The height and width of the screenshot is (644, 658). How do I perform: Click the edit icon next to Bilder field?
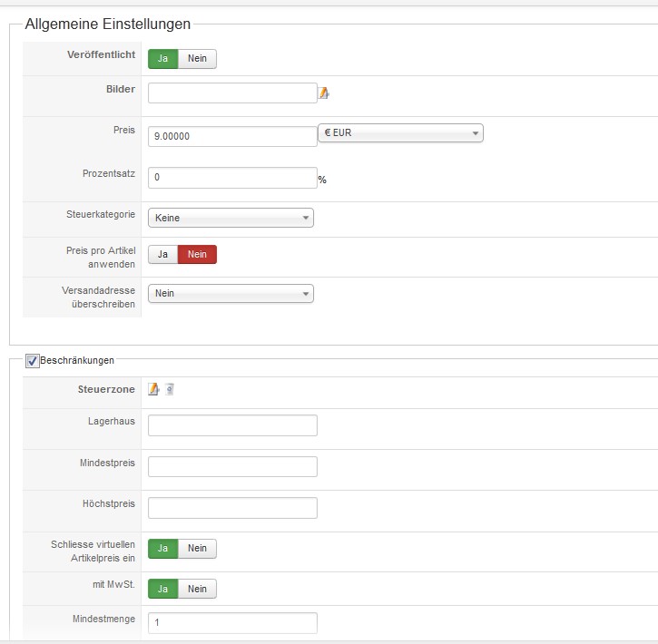click(324, 93)
